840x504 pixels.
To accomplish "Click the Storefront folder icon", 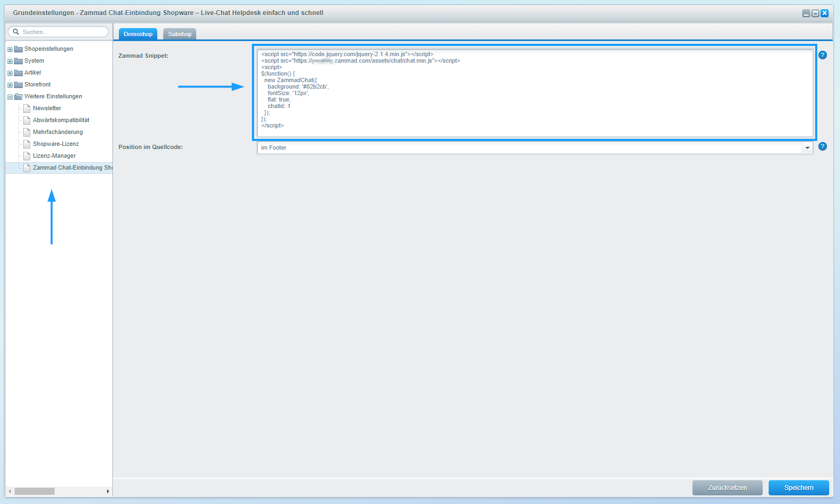I will click(x=18, y=84).
